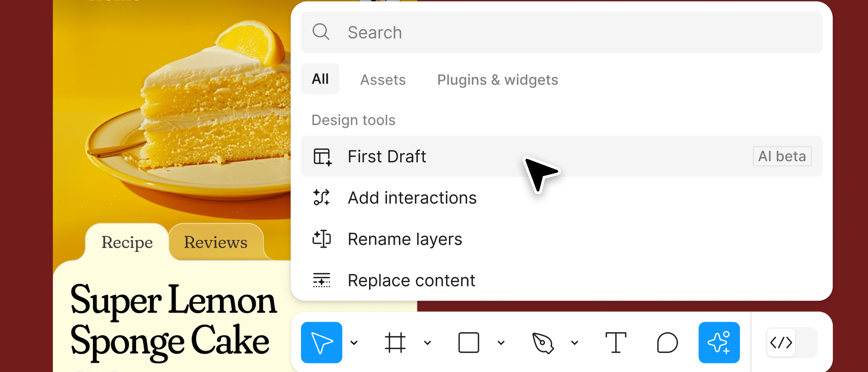Click into the Search field
The width and height of the screenshot is (868, 372).
[x=561, y=32]
